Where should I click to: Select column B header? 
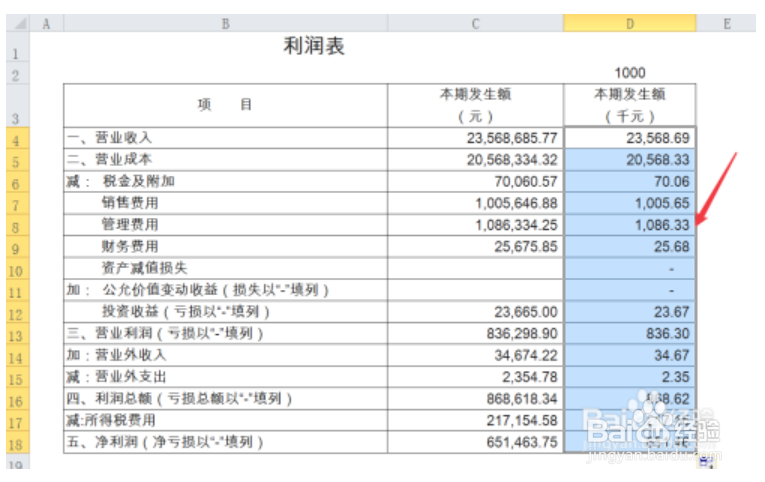point(225,23)
